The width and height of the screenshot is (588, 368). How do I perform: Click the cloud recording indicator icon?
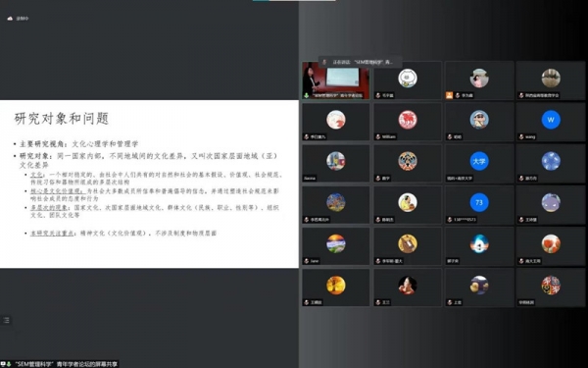[x=10, y=19]
